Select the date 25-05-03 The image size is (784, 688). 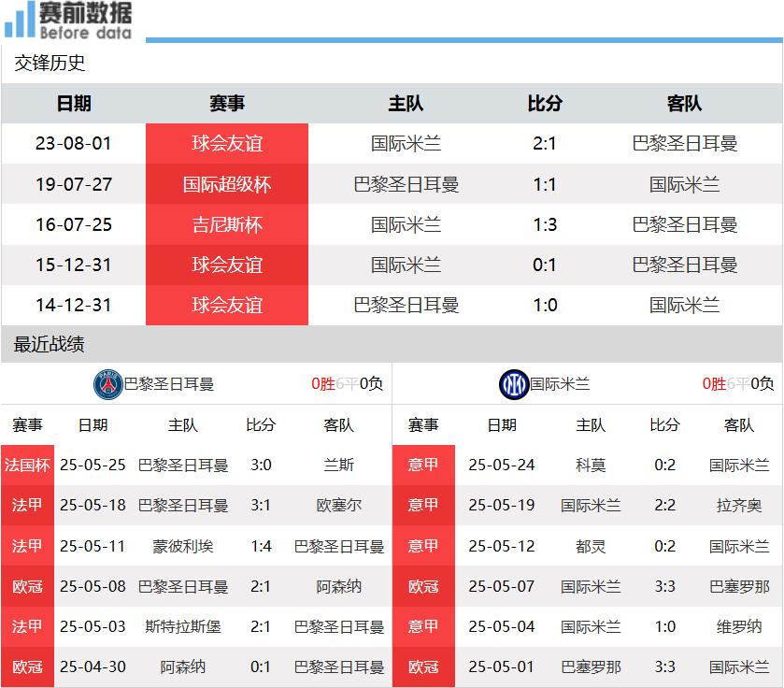[93, 626]
